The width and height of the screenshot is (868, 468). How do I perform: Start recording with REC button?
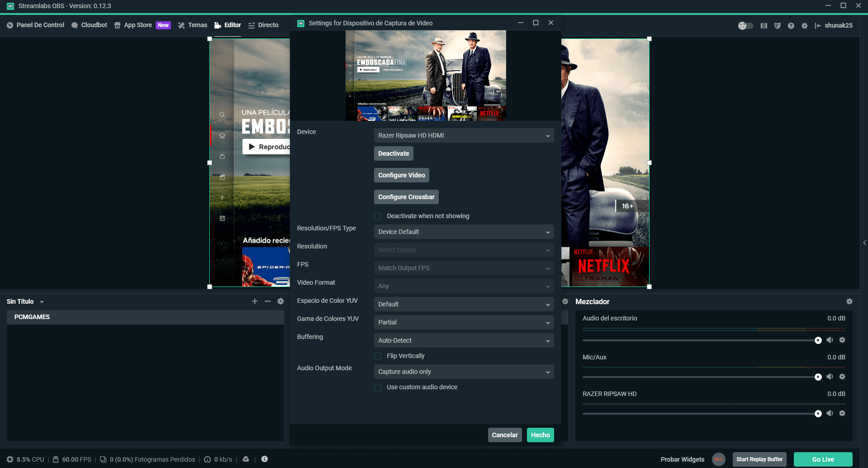click(x=718, y=459)
